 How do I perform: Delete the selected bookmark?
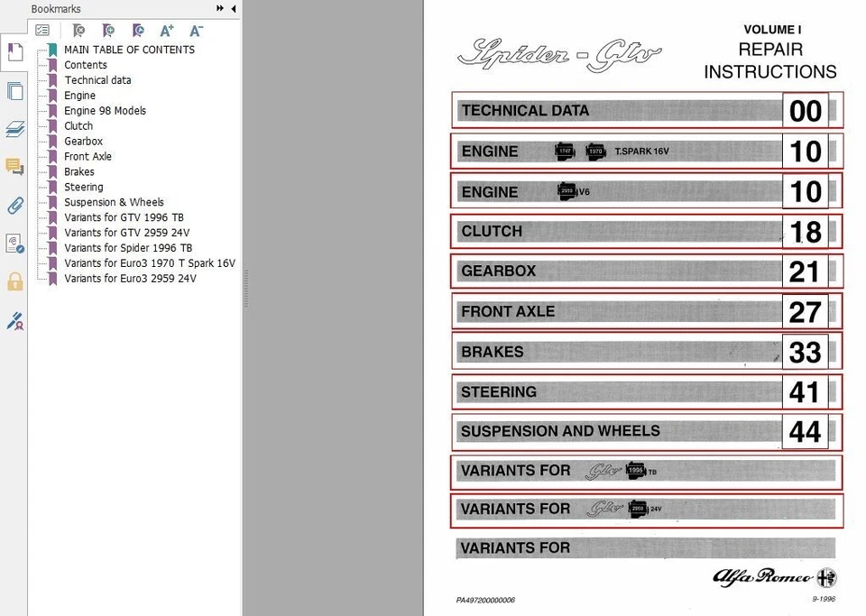[x=78, y=30]
